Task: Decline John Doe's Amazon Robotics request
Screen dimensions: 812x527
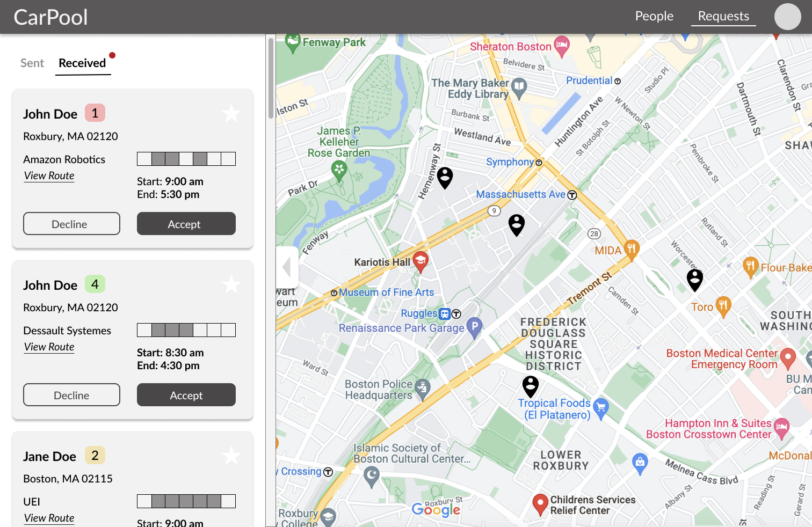Action: [x=71, y=224]
